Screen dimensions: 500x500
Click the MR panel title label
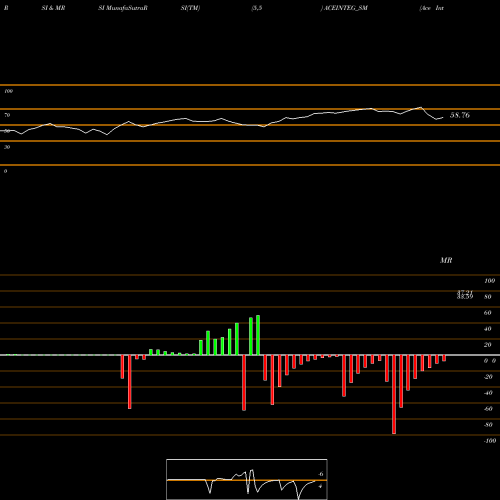point(446,260)
